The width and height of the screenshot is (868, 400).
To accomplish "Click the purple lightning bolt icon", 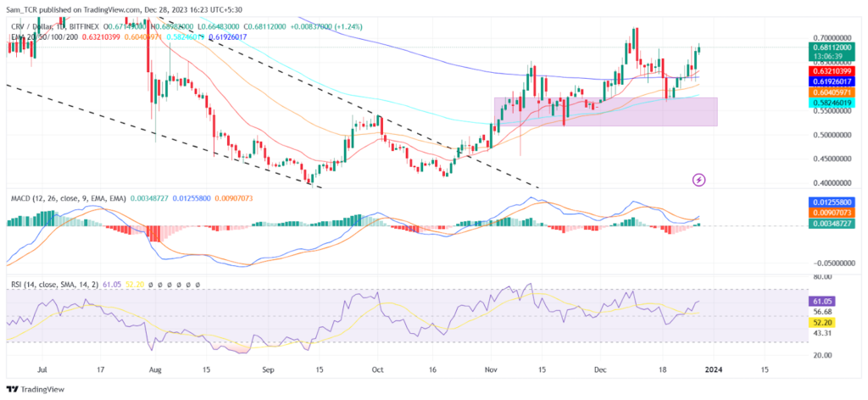I will (x=699, y=180).
